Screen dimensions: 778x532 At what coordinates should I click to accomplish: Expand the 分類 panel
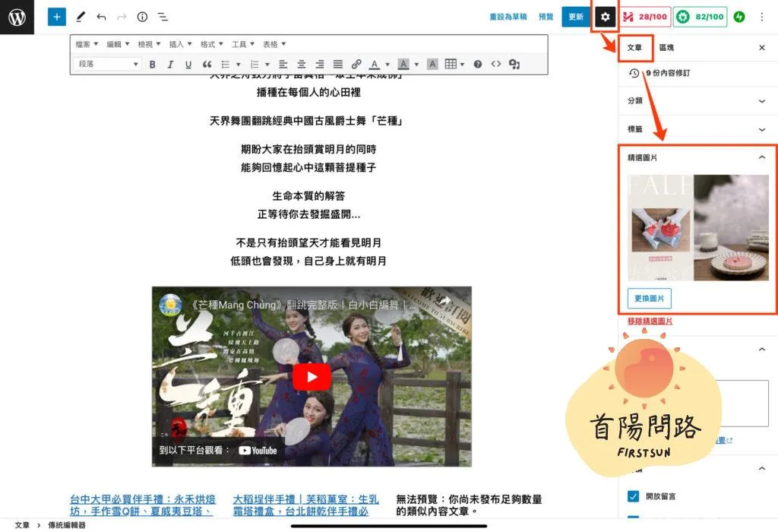click(762, 100)
